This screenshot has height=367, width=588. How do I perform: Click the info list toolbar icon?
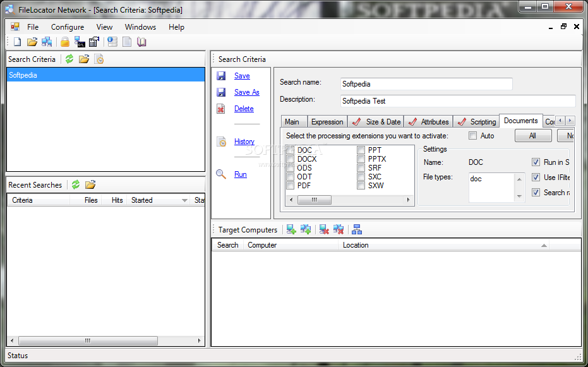click(x=112, y=42)
